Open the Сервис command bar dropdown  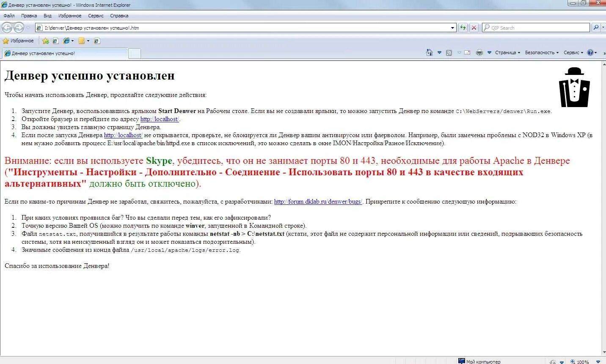573,52
